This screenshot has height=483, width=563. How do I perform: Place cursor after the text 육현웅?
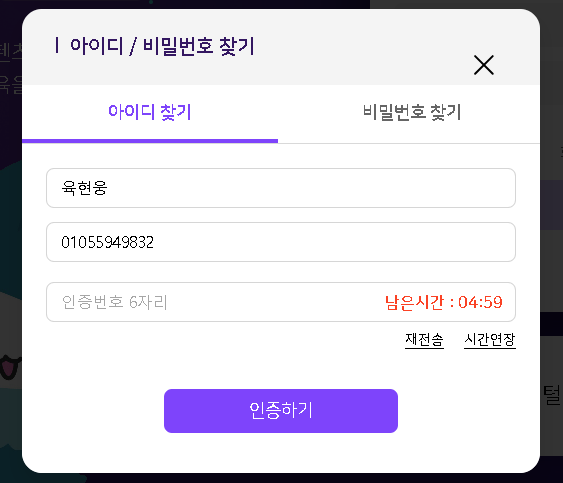pos(108,188)
